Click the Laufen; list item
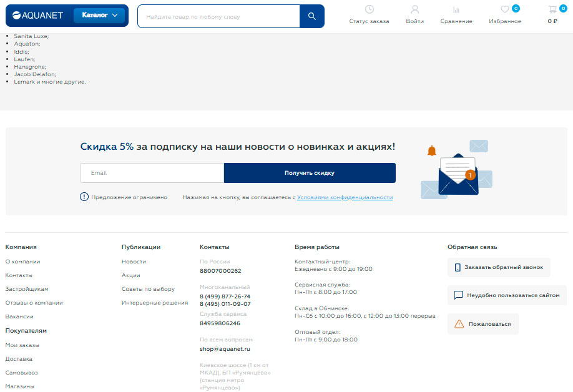 (24, 59)
